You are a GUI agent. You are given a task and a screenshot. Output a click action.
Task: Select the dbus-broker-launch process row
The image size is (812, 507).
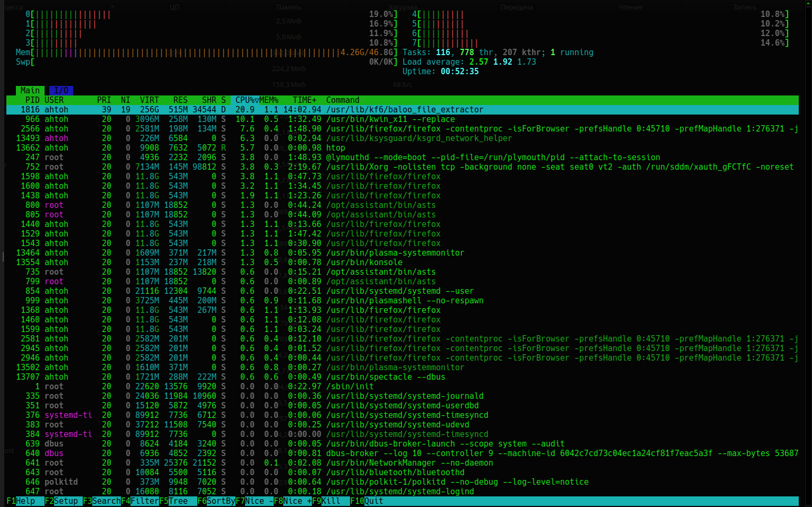pos(403,444)
